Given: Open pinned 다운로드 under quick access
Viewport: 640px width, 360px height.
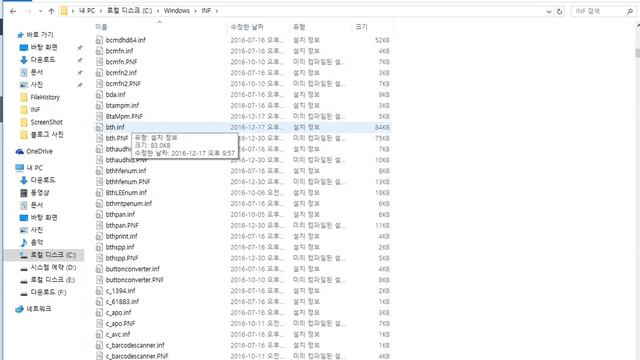Looking at the screenshot, I should coord(42,60).
